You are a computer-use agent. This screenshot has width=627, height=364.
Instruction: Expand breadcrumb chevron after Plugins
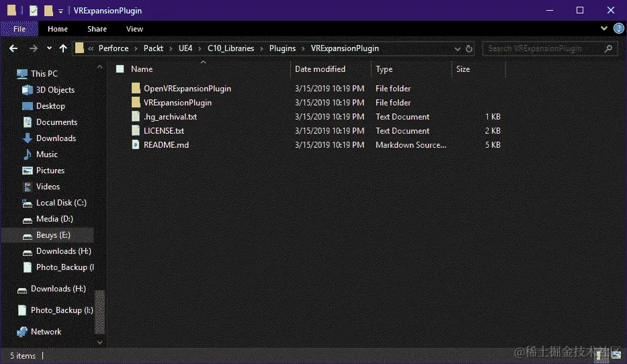pos(303,49)
